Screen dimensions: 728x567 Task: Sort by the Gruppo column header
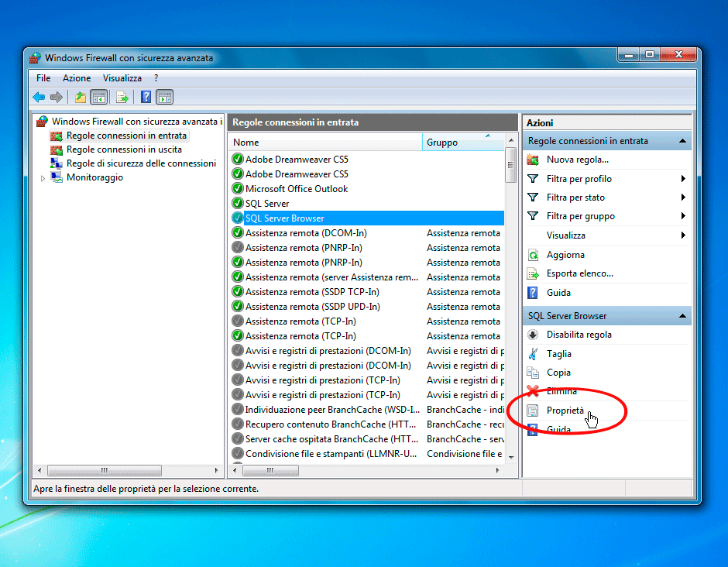coord(463,142)
